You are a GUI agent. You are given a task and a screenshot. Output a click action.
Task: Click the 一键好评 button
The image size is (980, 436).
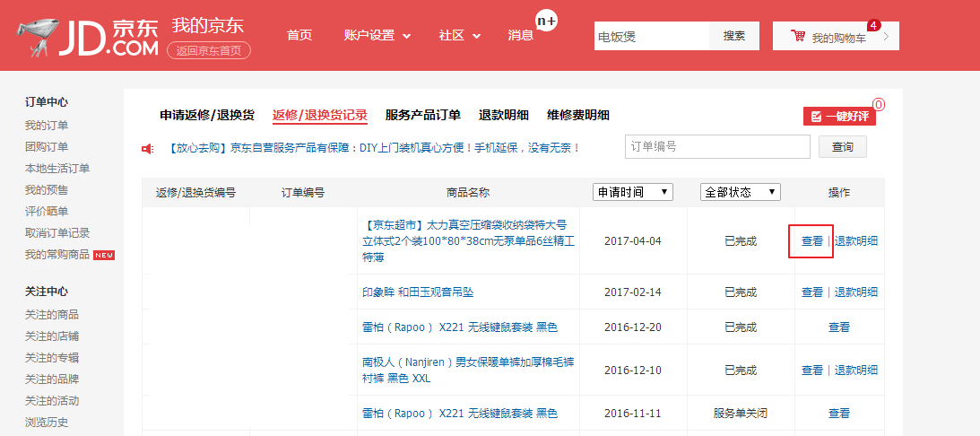839,117
